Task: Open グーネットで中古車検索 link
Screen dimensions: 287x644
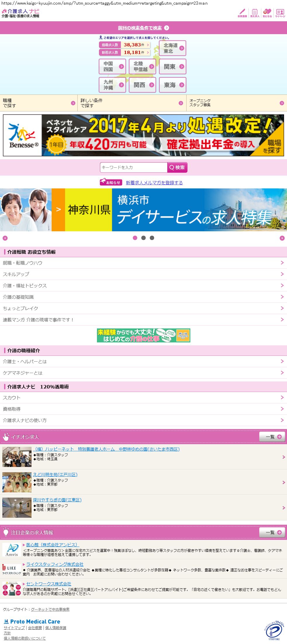Action: [x=50, y=609]
